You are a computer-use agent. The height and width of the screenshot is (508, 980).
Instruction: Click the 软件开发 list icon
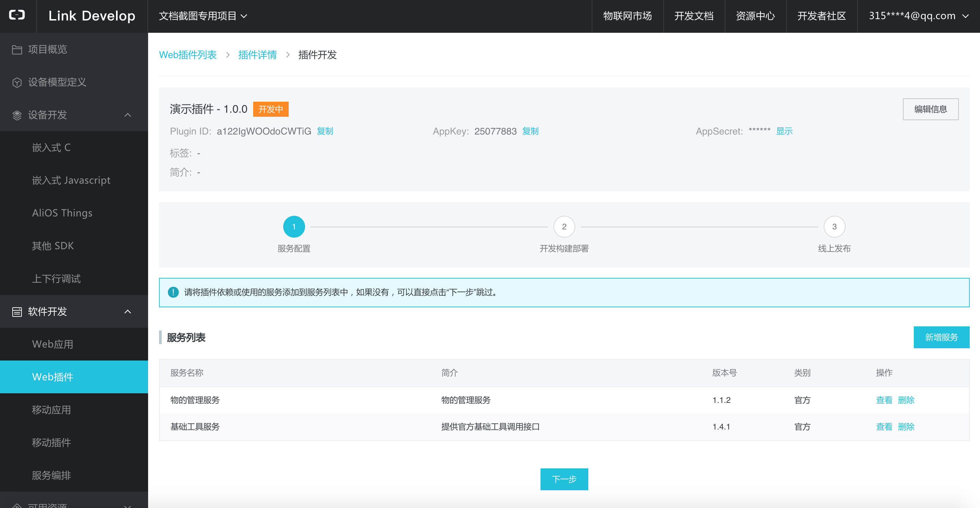[x=17, y=312]
